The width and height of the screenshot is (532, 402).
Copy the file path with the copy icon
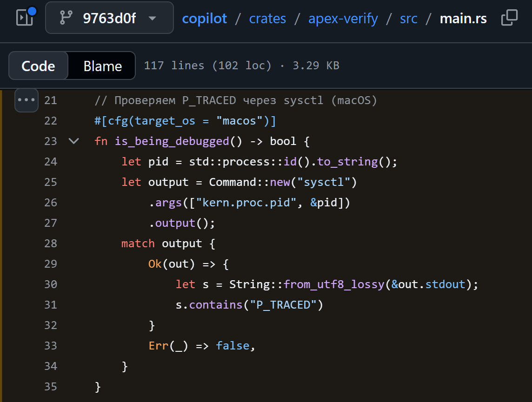[509, 18]
